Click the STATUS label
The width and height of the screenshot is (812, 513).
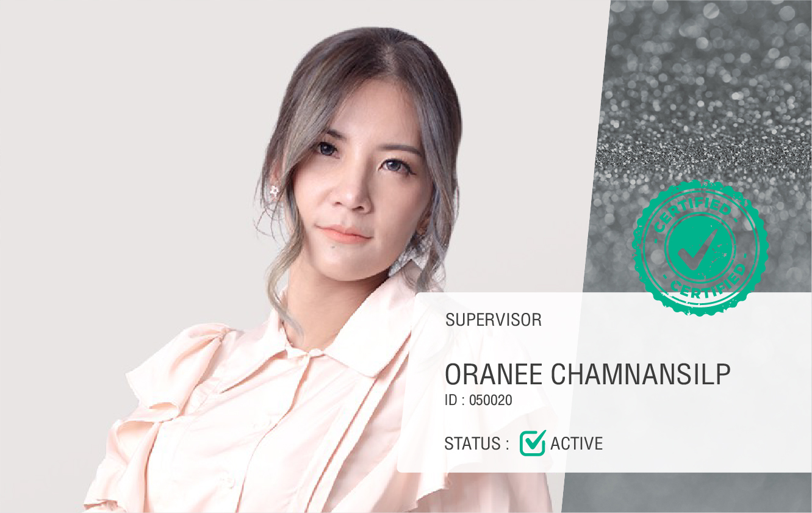(x=476, y=443)
